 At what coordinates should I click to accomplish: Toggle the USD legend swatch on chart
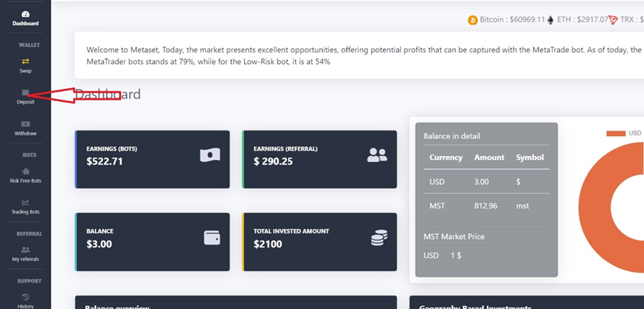(x=616, y=133)
